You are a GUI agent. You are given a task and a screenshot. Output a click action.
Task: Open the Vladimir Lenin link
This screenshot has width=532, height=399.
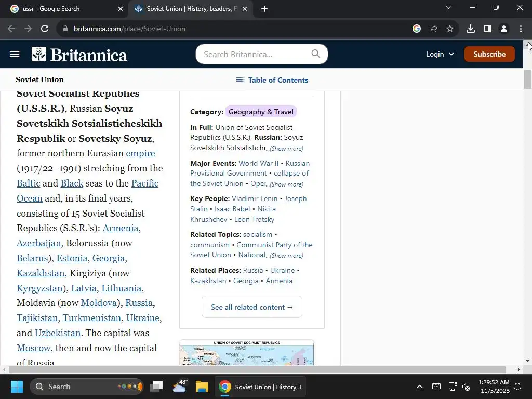(x=255, y=199)
